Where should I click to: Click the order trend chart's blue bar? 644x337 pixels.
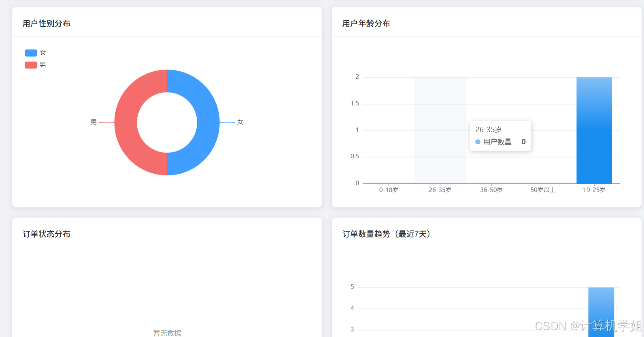pyautogui.click(x=601, y=312)
